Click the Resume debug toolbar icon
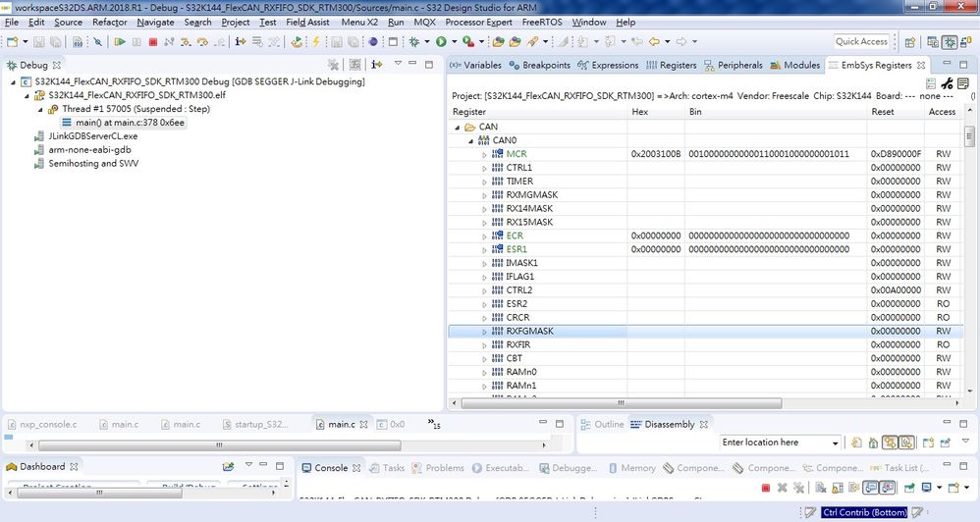980x522 pixels. click(120, 42)
